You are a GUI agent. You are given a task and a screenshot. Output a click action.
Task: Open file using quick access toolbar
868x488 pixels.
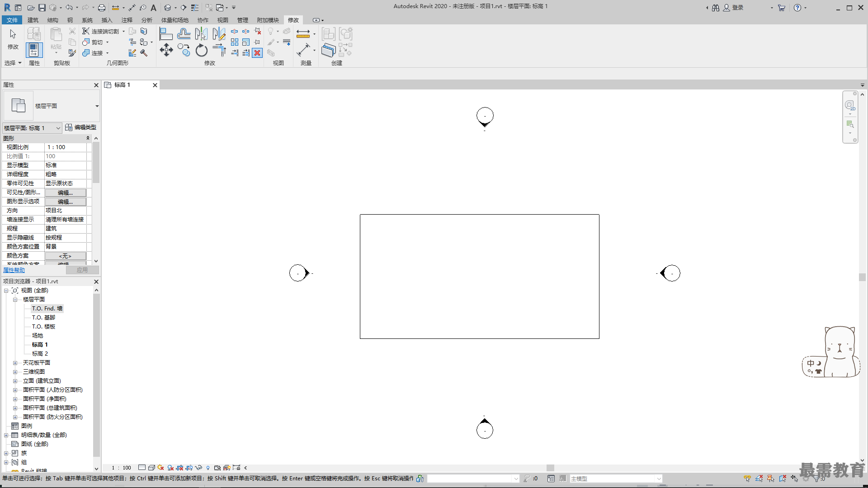[x=31, y=8]
